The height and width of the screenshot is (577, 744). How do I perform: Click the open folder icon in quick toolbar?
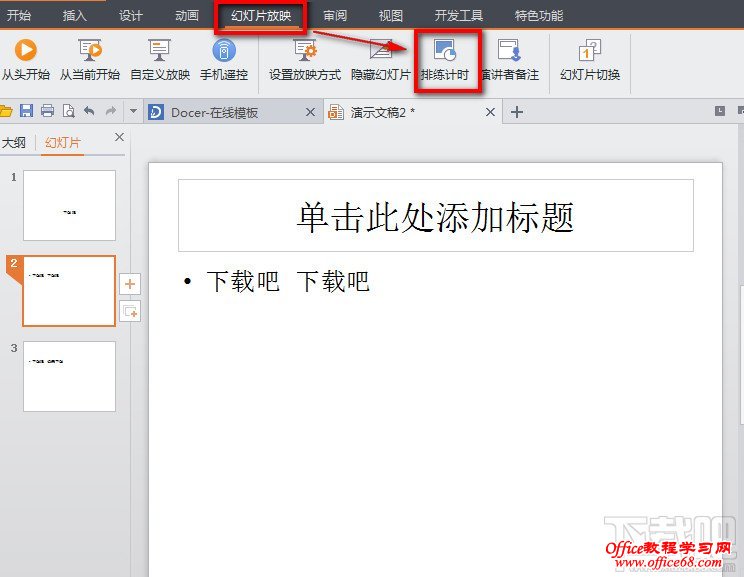tap(6, 112)
